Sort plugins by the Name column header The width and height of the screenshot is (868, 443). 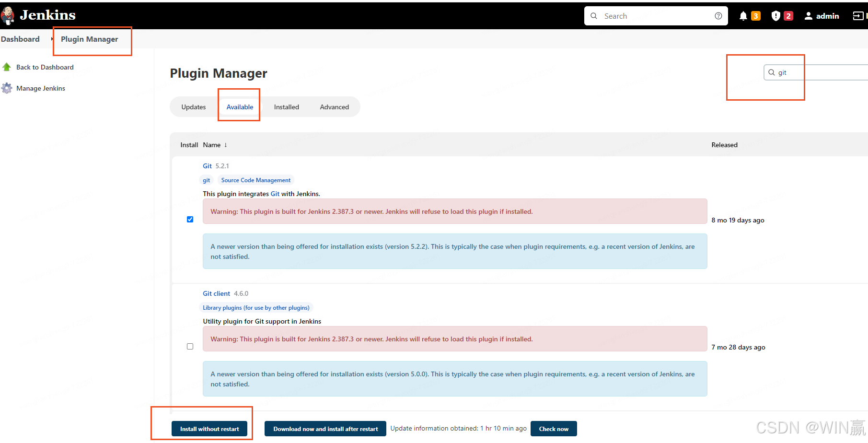pos(215,145)
